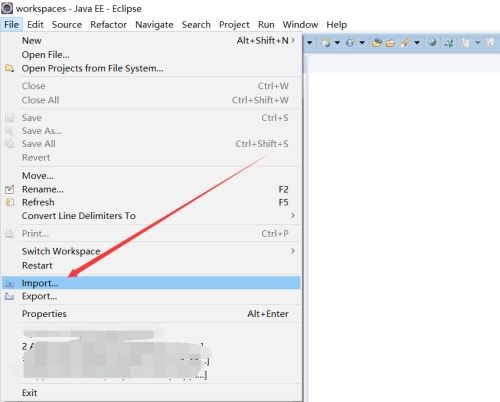Open the Navigate menu

[154, 25]
